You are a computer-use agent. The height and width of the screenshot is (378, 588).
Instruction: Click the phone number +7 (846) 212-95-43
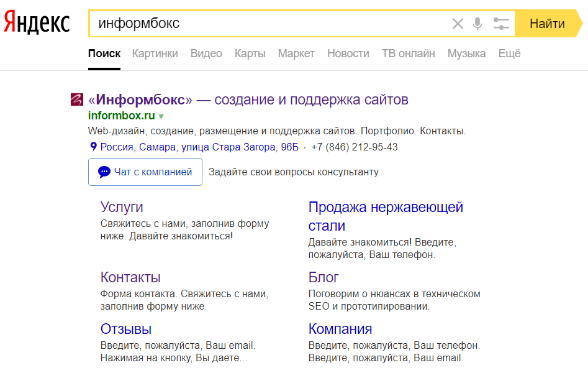click(x=355, y=147)
